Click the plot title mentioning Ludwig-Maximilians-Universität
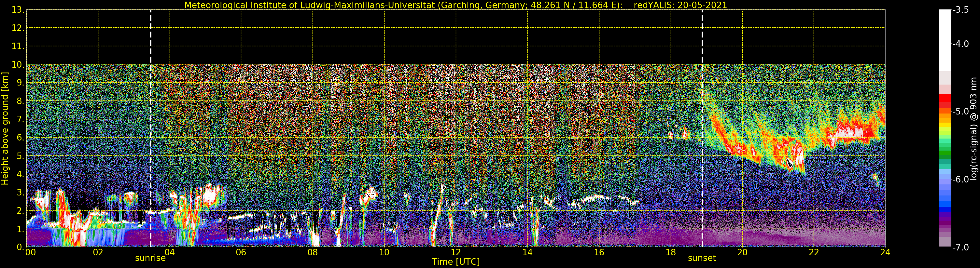Image resolution: width=980 pixels, height=268 pixels. point(456,5)
